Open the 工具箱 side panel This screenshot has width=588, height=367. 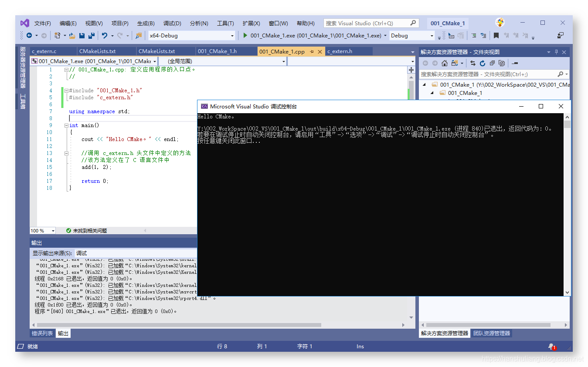click(x=23, y=101)
